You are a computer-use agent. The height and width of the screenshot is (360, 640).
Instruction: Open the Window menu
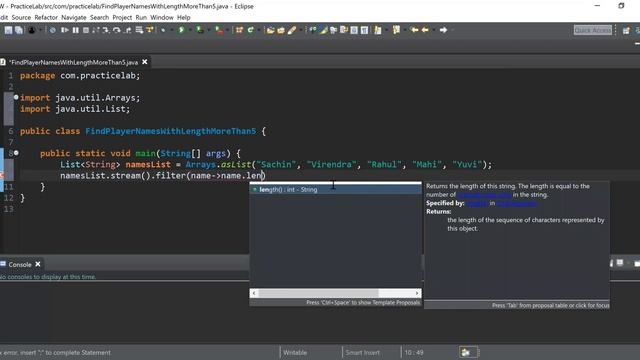pyautogui.click(x=162, y=18)
